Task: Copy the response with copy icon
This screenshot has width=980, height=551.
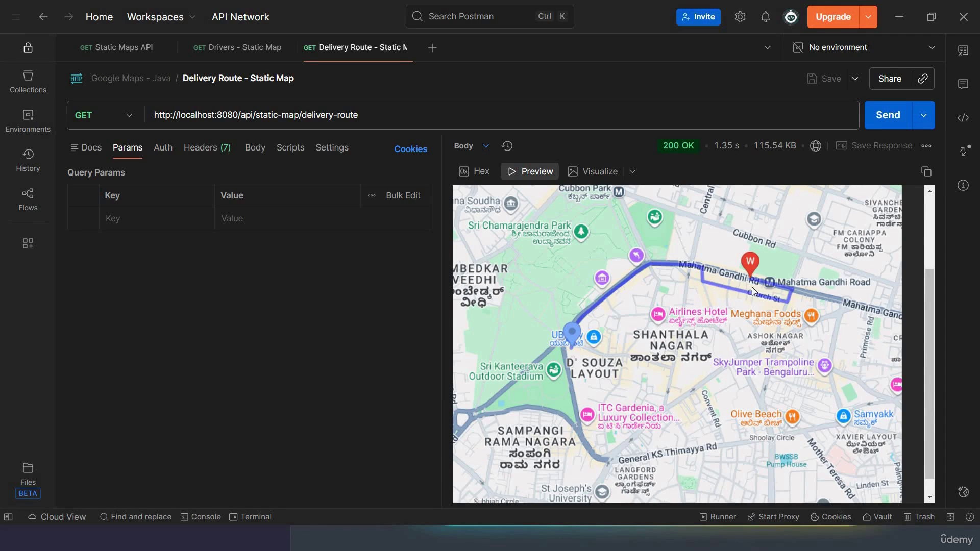Action: [x=926, y=171]
